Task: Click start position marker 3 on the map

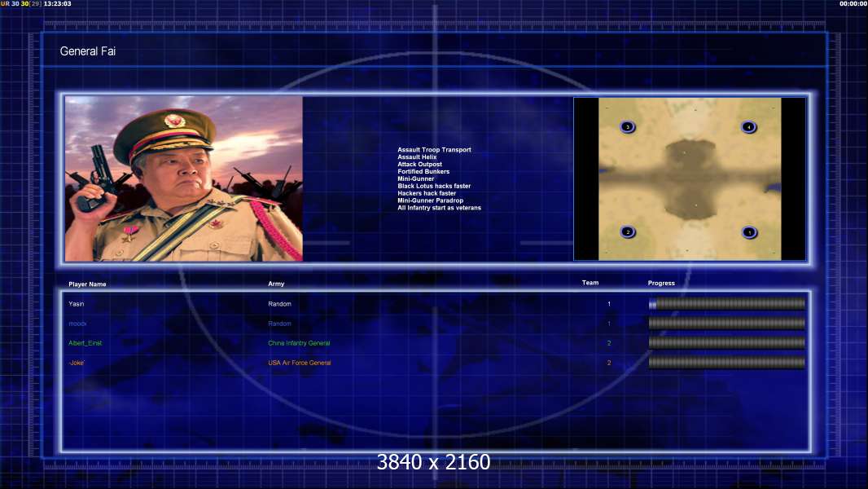Action: 627,127
